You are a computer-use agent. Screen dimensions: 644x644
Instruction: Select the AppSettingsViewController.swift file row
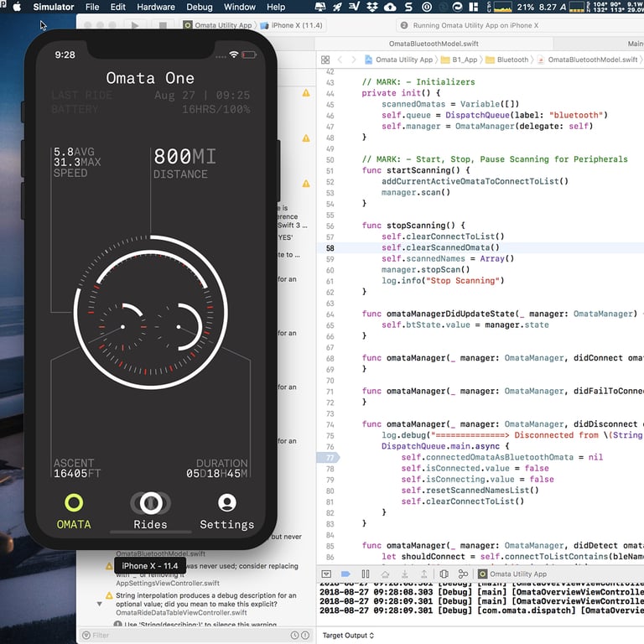pyautogui.click(x=167, y=584)
